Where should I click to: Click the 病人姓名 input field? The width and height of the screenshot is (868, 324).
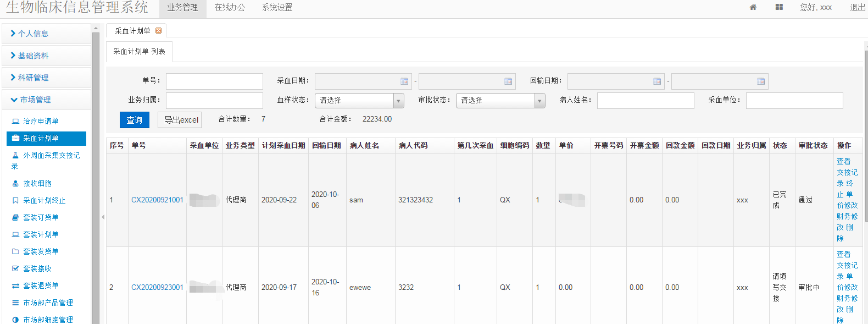click(x=646, y=101)
